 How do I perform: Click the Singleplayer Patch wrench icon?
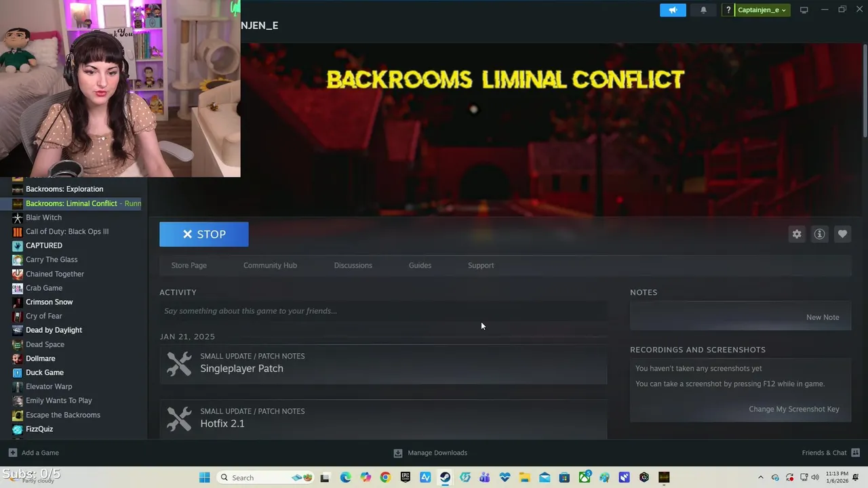click(x=179, y=364)
